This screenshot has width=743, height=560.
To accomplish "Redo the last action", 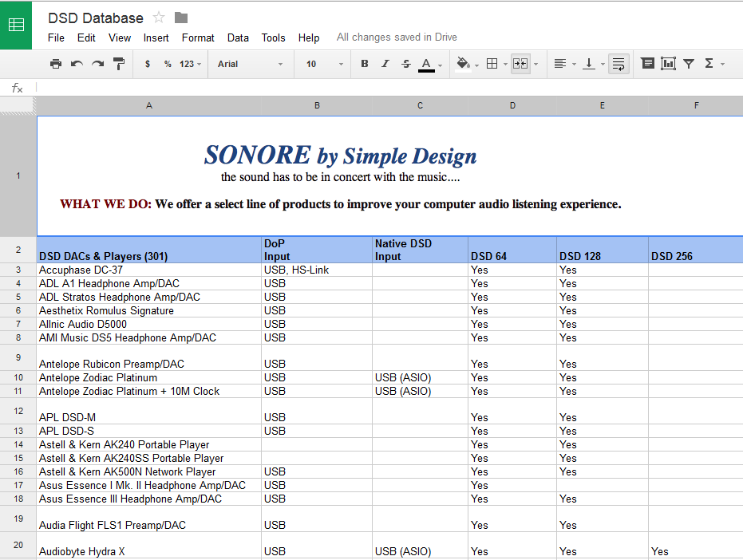I will click(97, 64).
